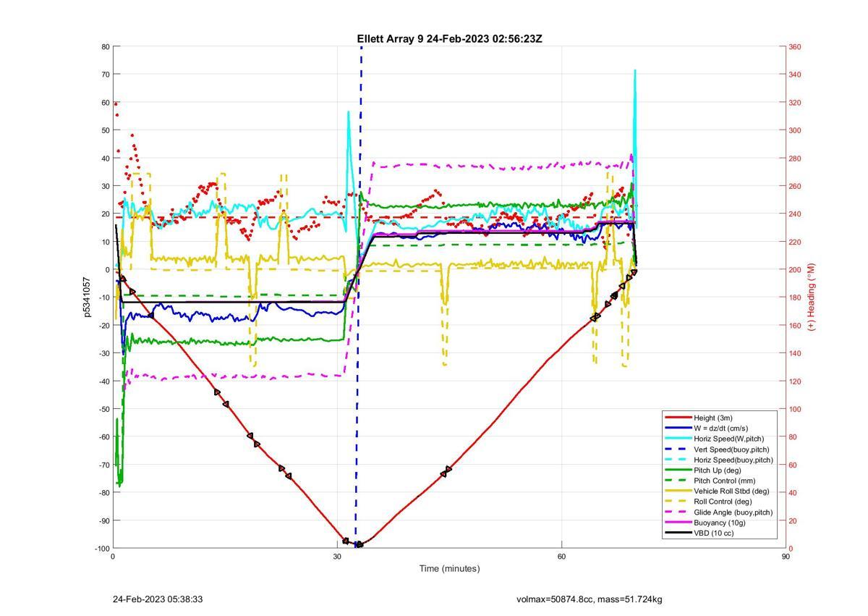Click the '240' tick on the heading axis
Image resolution: width=868 pixels, height=616 pixels.
pos(794,214)
